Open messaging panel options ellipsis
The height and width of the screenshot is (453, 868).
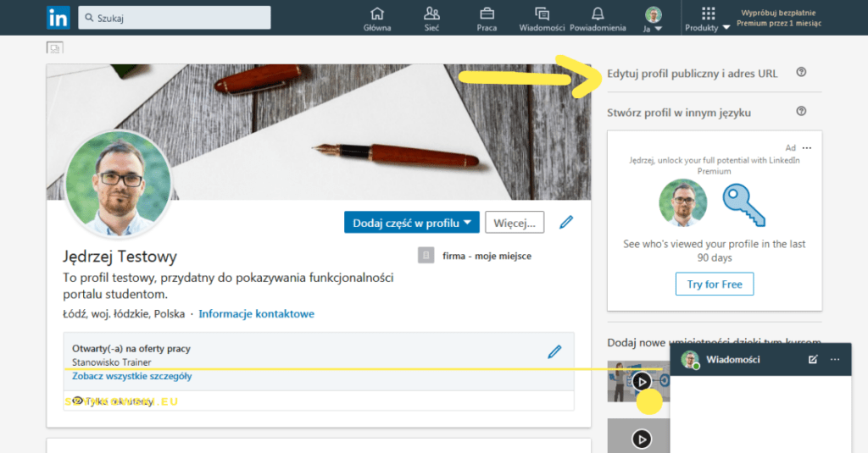coord(835,360)
